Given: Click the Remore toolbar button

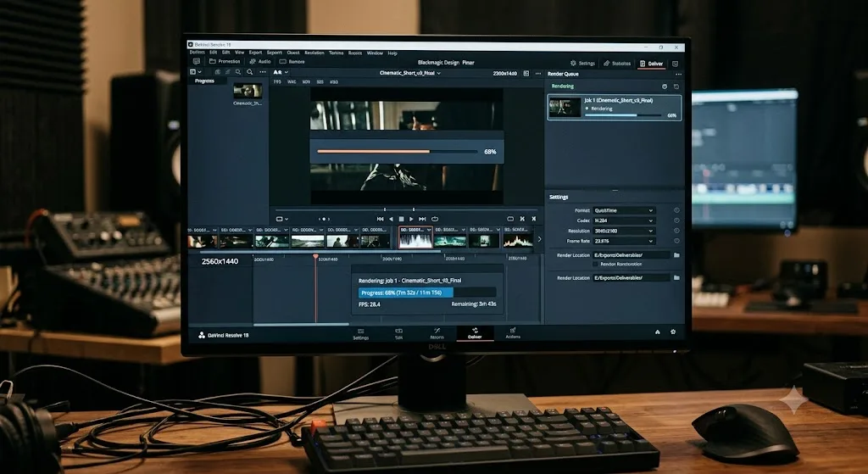Looking at the screenshot, I should pyautogui.click(x=292, y=61).
